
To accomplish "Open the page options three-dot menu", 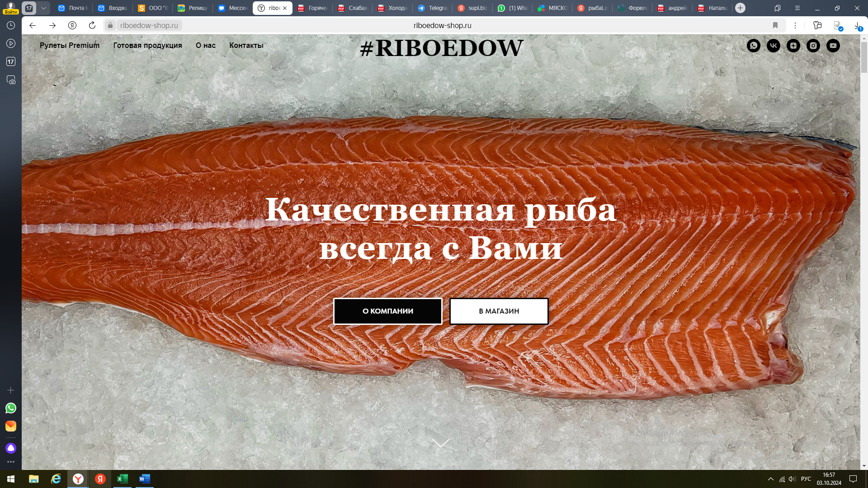I will pos(795,25).
